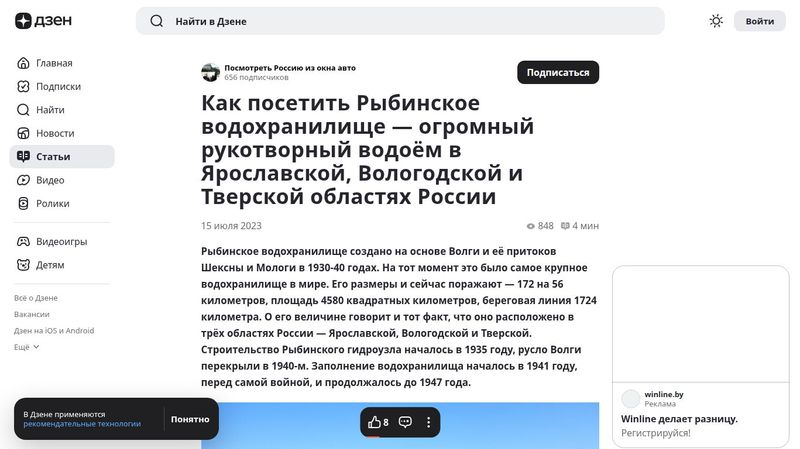Focus the "Найти в Дзене" search field
800x449 pixels.
click(x=410, y=21)
